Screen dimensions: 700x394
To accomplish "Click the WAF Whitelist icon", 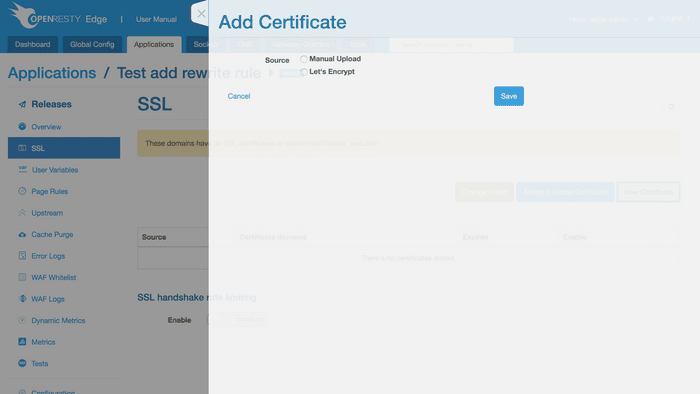I will 22,277.
